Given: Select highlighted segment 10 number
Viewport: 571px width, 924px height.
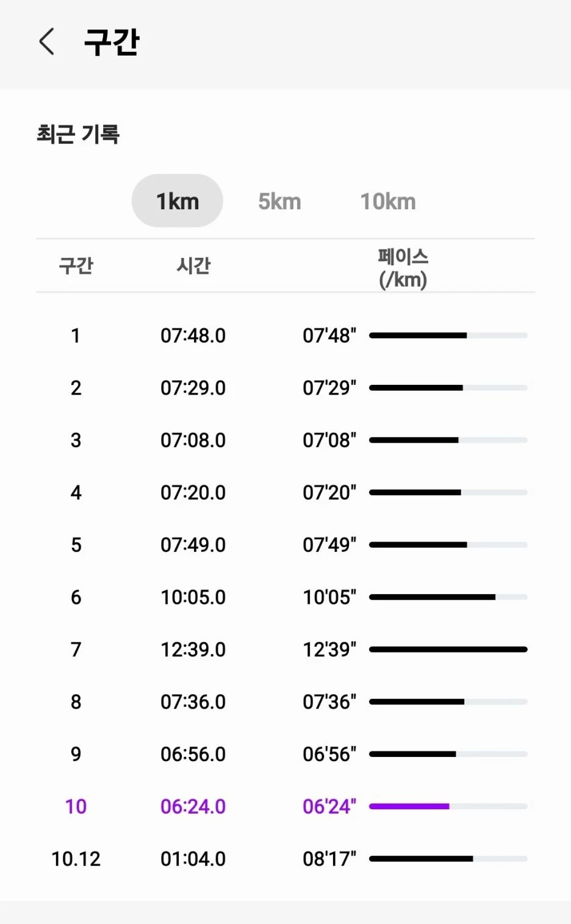Looking at the screenshot, I should tap(76, 806).
